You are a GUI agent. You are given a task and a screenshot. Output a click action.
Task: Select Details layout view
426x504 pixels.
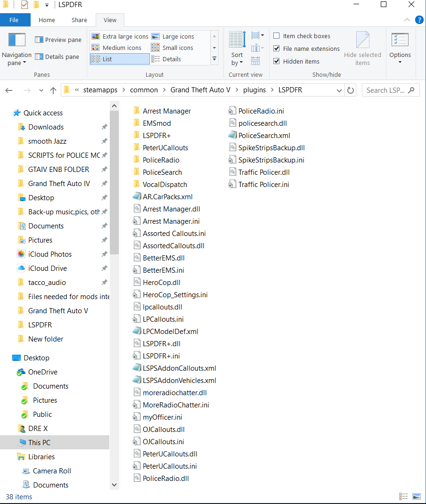coord(166,59)
